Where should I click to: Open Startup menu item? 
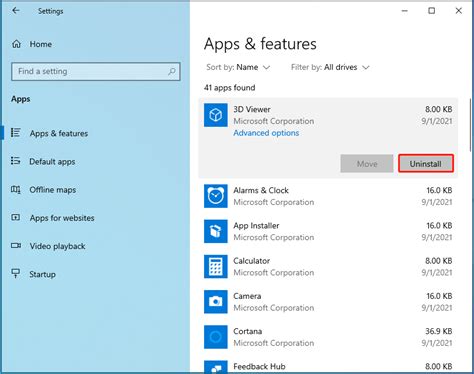pyautogui.click(x=42, y=274)
